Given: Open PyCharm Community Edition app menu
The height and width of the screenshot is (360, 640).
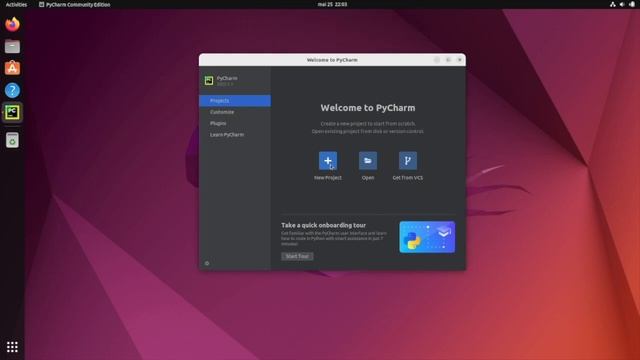Looking at the screenshot, I should pos(74,4).
